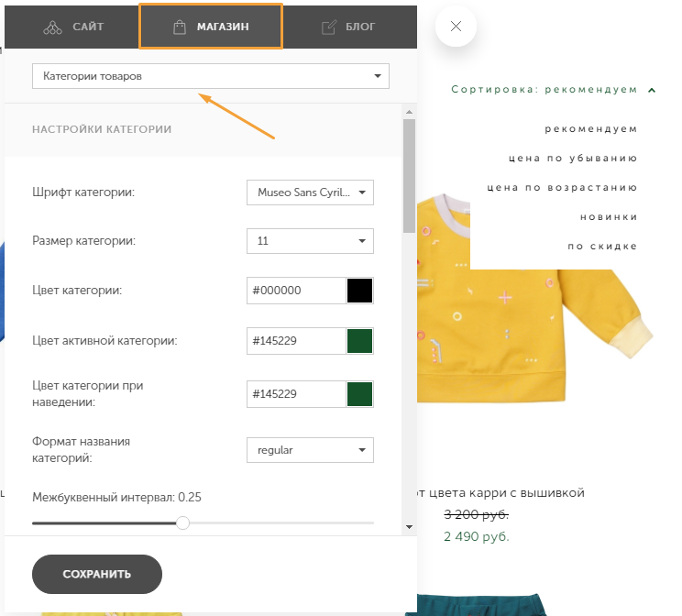Close the settings panel with X button

(456, 26)
